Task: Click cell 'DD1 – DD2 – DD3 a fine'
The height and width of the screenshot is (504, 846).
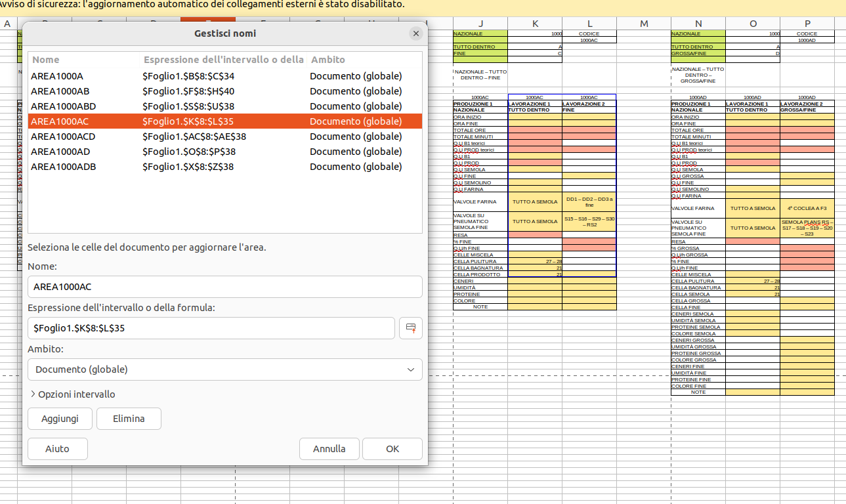Action: 589,202
